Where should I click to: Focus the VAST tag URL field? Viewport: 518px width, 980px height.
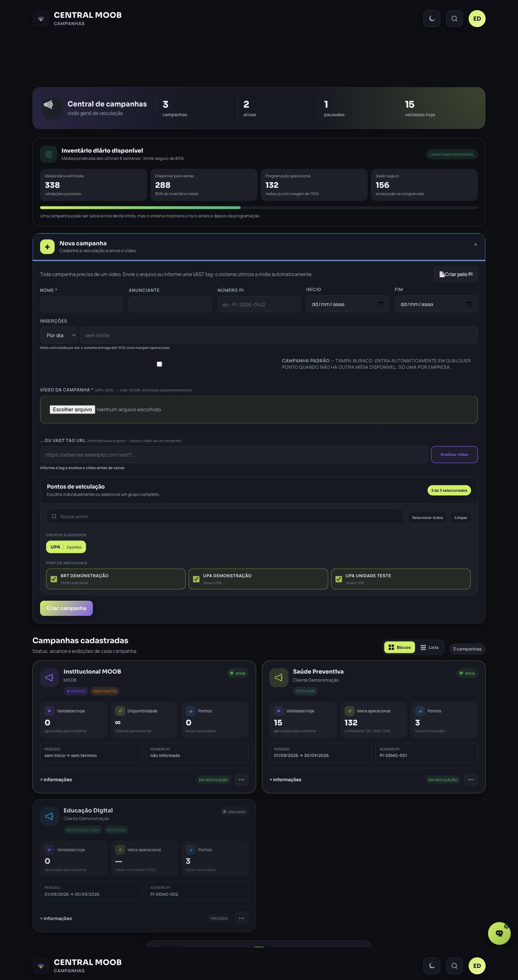(234, 455)
